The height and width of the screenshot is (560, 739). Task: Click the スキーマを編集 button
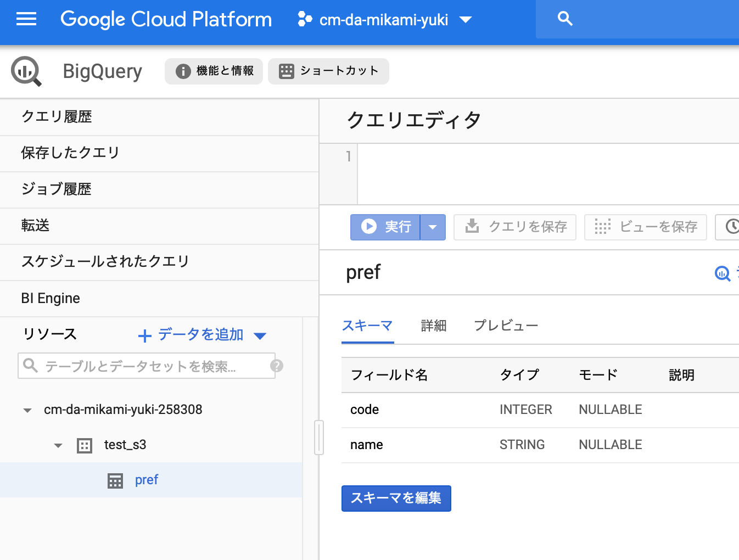[x=396, y=499]
